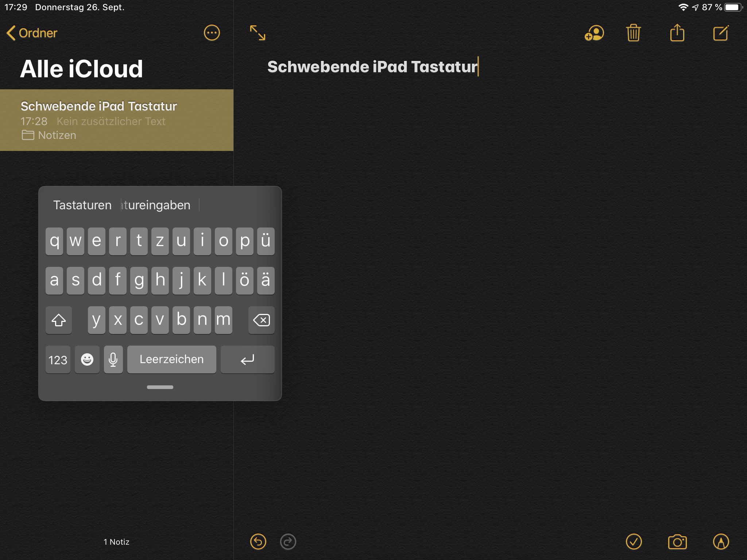
Task: Tap the c key
Action: (139, 320)
